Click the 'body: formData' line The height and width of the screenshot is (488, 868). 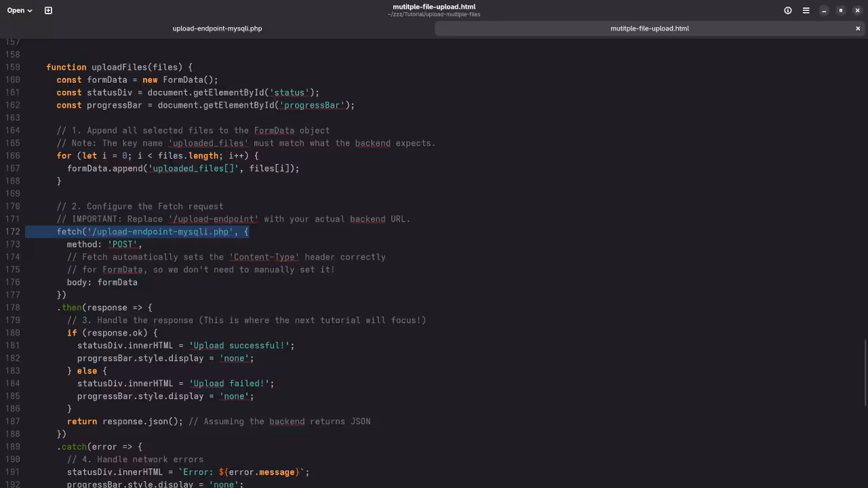coord(102,283)
